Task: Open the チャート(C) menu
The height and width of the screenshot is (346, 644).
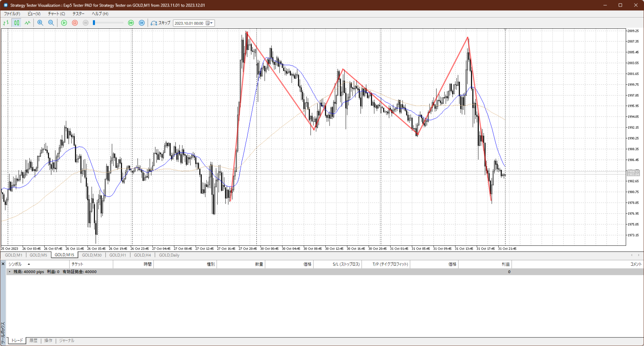Action: (56, 14)
